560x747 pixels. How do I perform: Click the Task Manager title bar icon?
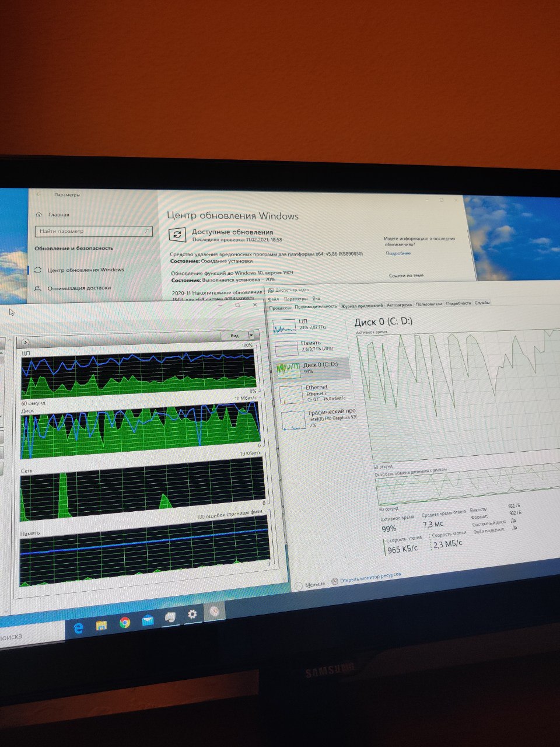click(270, 291)
